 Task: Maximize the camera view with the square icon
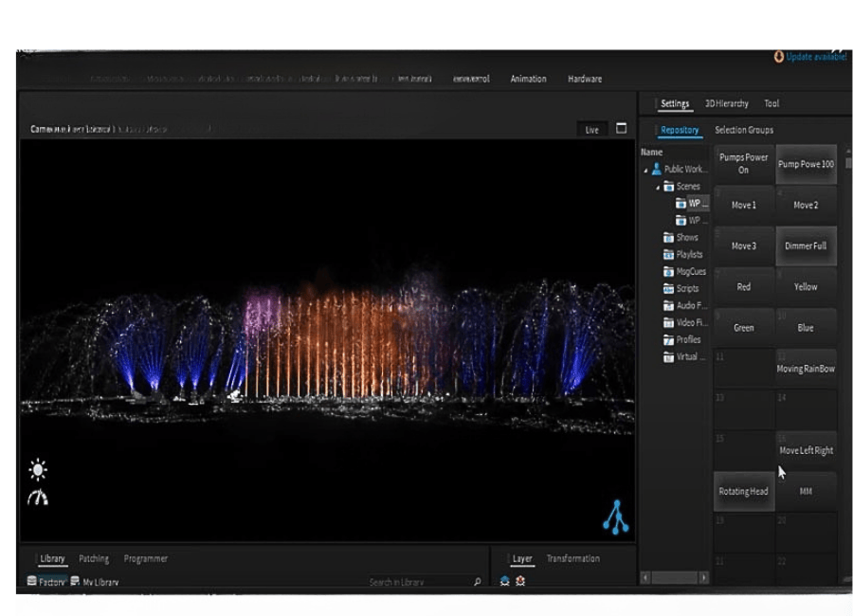point(621,129)
